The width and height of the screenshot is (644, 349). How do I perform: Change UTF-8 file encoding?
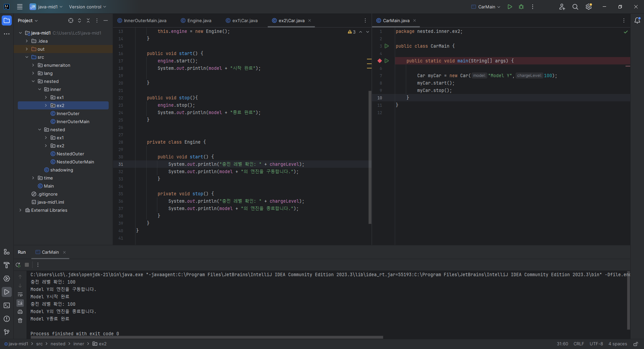coord(596,344)
